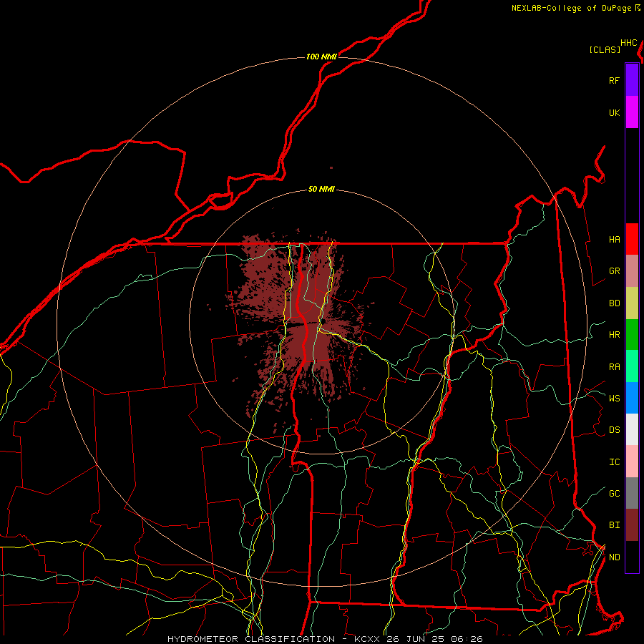Viewport: 644px width, 644px height.
Task: Click the HHC product label
Action: pyautogui.click(x=629, y=43)
